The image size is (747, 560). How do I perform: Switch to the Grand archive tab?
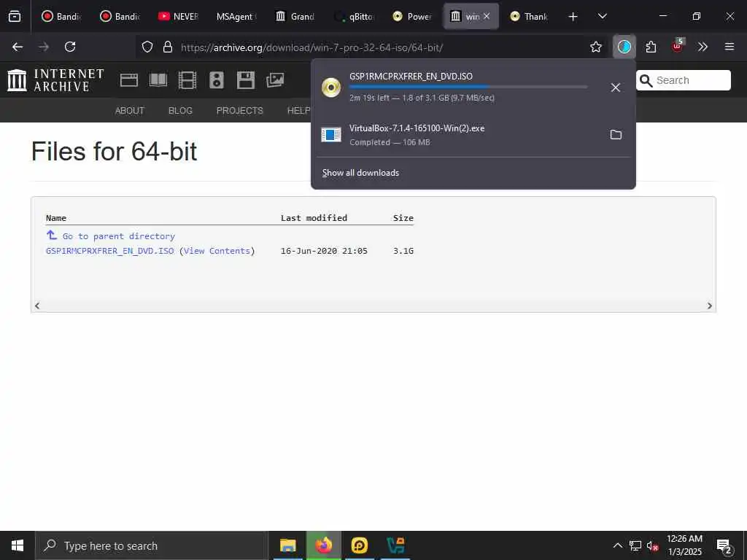click(295, 16)
